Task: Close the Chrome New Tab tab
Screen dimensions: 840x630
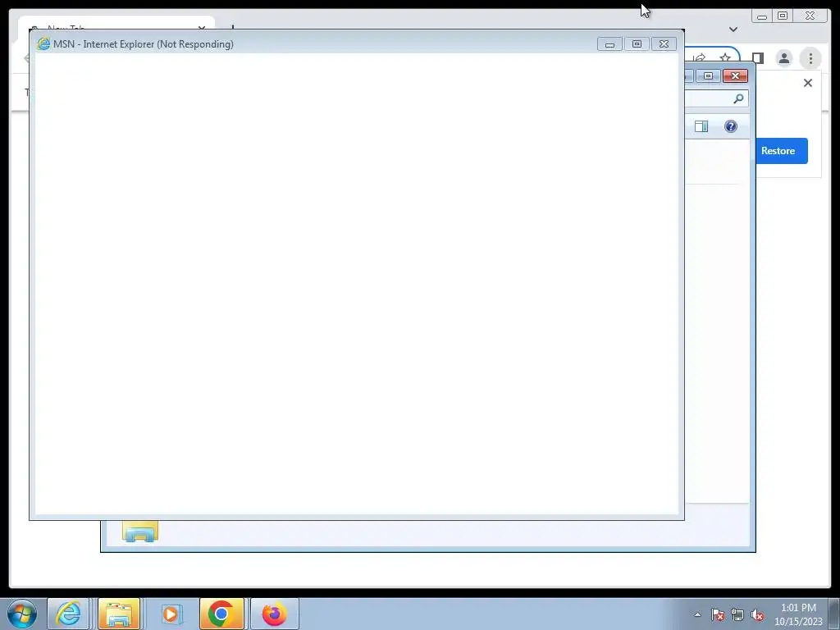Action: [202, 27]
